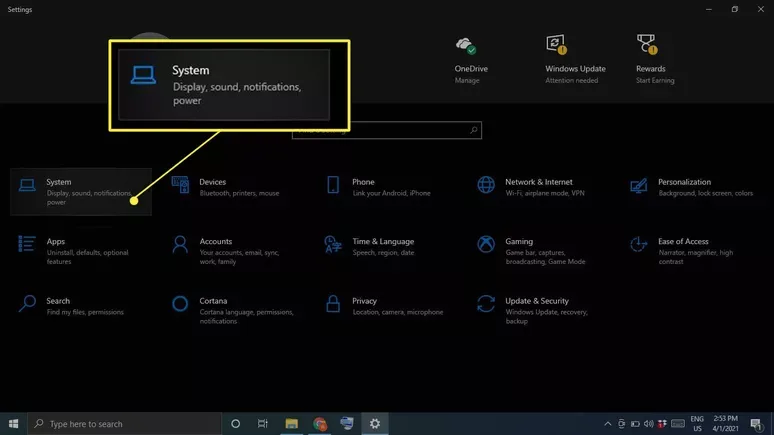Viewport: 774px width, 435px height.
Task: Click the taskbar Type here to search box
Action: tap(124, 424)
